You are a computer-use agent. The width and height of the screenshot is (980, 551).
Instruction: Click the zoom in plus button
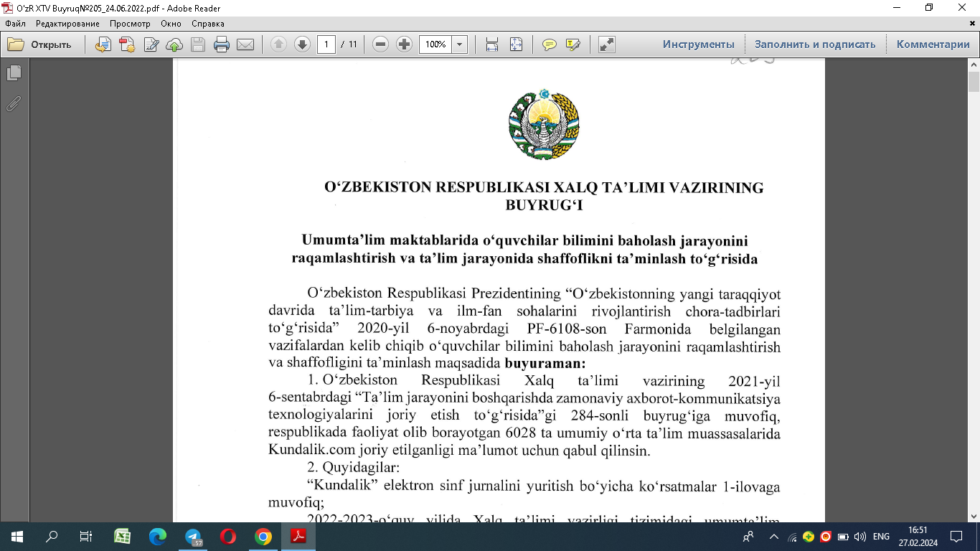click(x=404, y=44)
